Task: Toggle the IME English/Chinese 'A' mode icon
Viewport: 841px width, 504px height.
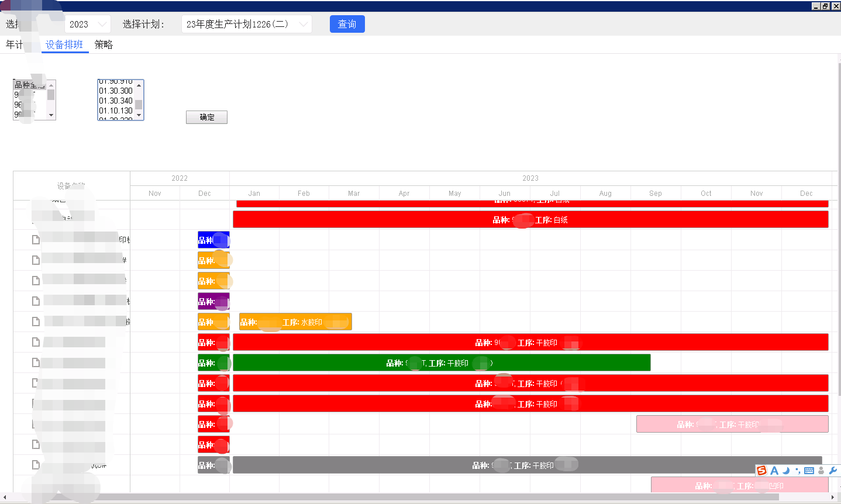Action: coord(774,471)
